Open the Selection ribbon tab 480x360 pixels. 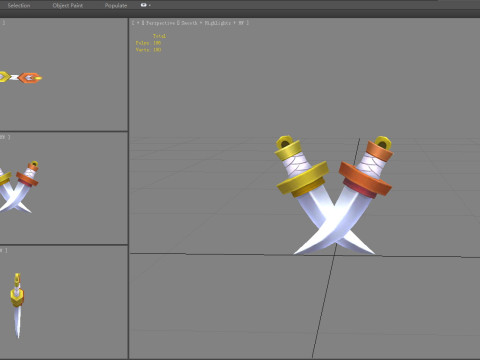tap(19, 5)
